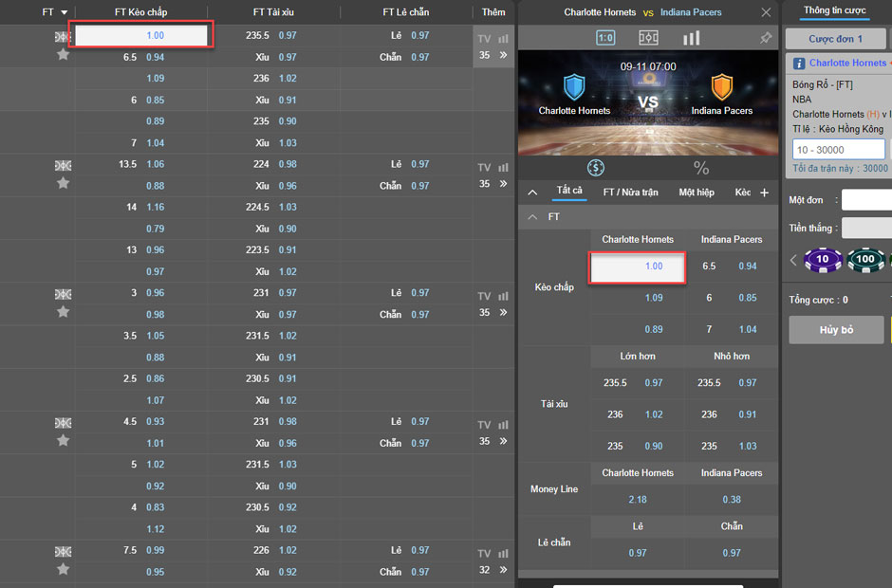This screenshot has height=588, width=892.
Task: Star the match with 7.5 handicap
Action: click(x=64, y=569)
